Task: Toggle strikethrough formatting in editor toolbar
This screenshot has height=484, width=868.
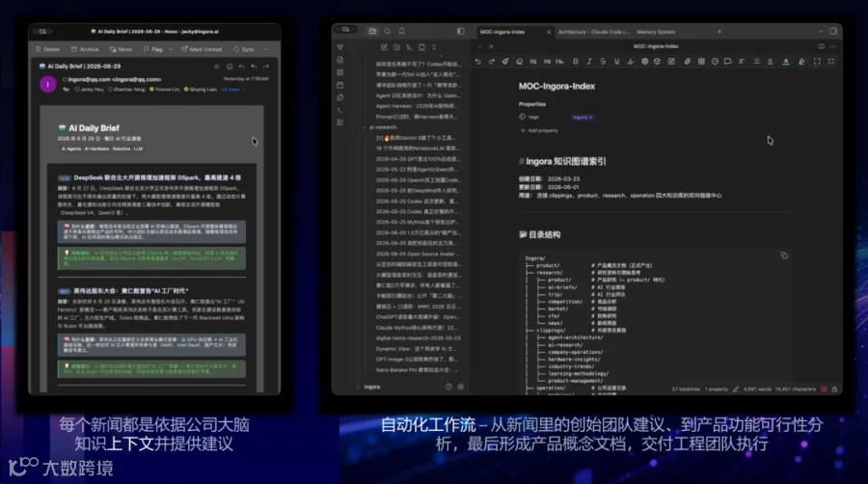Action: pyautogui.click(x=603, y=62)
